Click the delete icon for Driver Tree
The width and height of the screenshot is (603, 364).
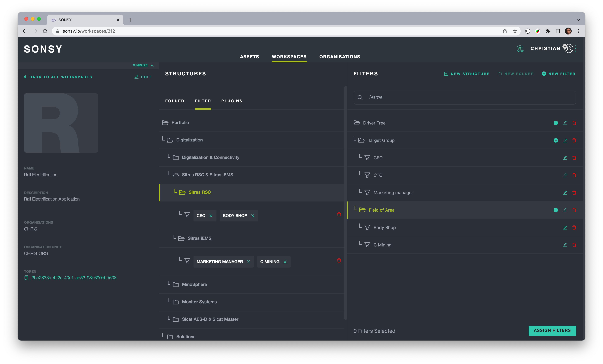pos(574,123)
